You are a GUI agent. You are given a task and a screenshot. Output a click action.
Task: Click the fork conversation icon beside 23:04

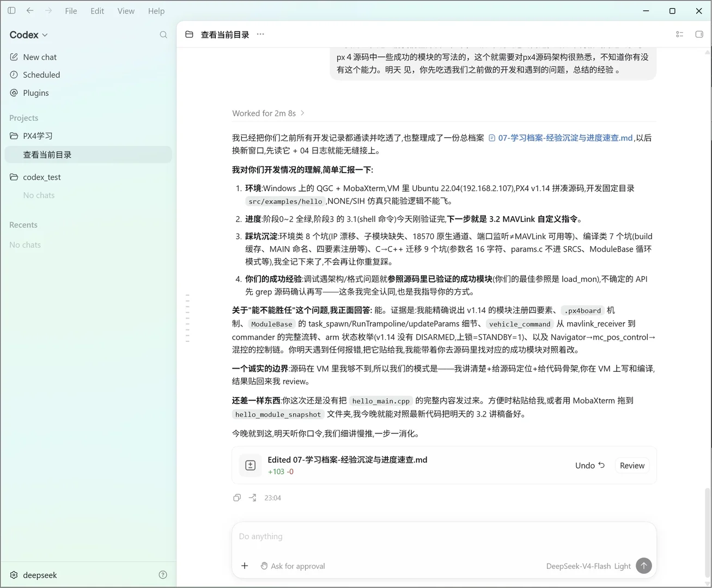point(253,498)
